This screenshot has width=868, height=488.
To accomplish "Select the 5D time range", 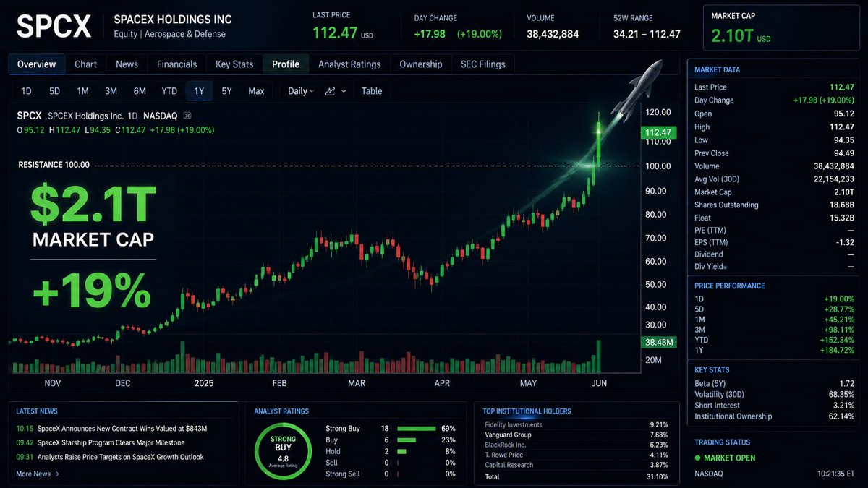I will (x=54, y=91).
